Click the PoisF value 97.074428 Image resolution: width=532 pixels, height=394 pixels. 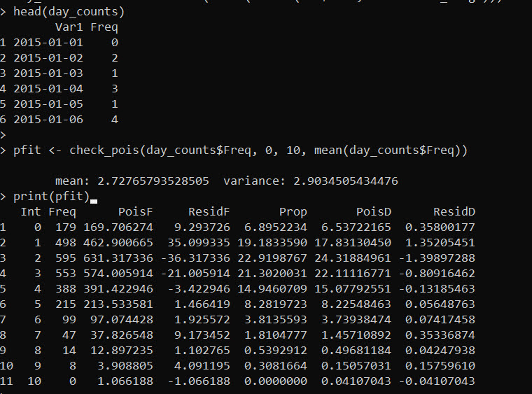pos(122,320)
